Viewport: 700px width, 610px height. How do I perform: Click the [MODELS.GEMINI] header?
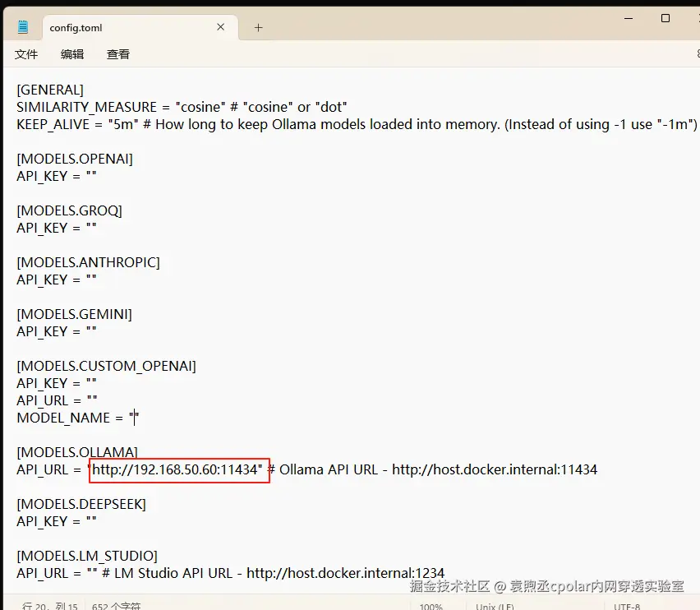click(x=74, y=314)
